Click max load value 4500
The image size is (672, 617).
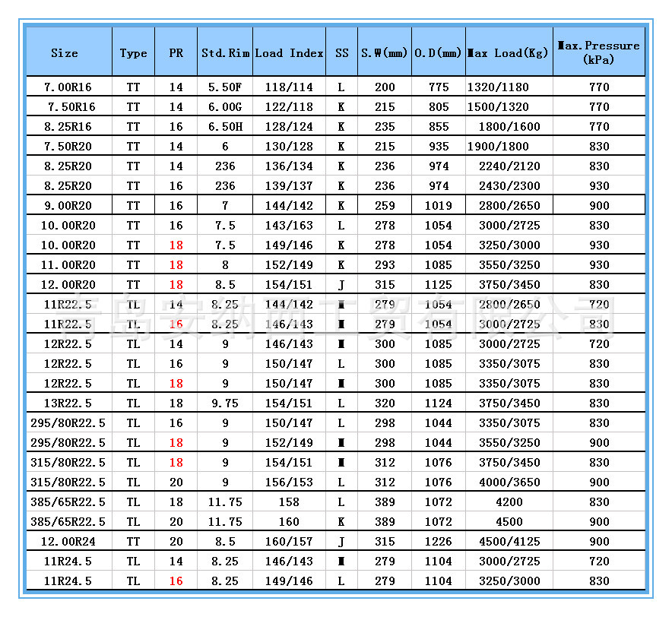pyautogui.click(x=509, y=521)
